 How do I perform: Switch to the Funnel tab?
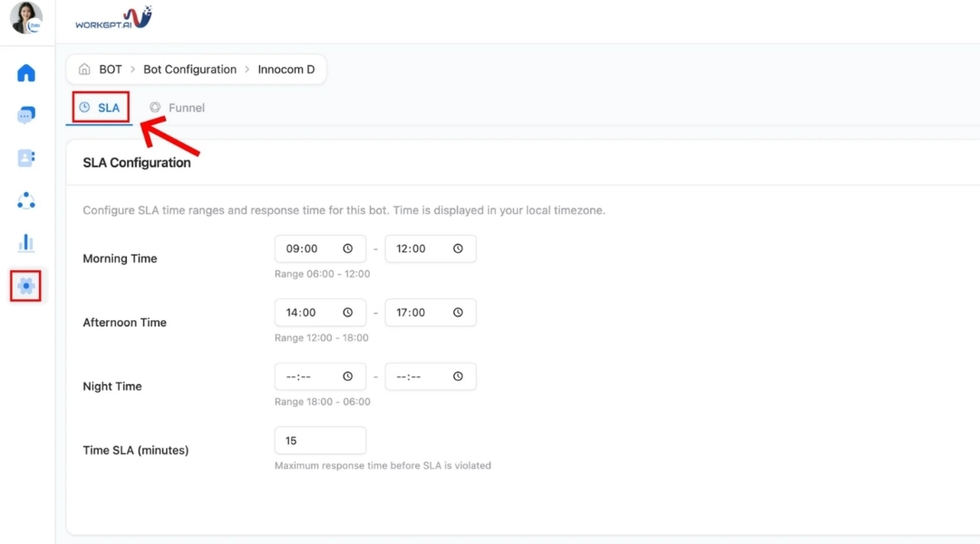point(178,108)
